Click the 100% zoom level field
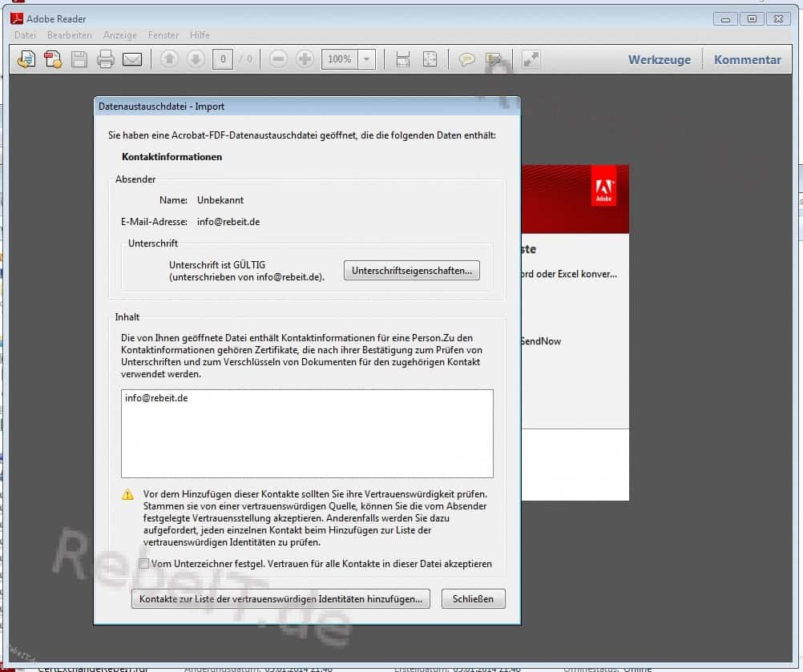The image size is (803, 672). [340, 59]
